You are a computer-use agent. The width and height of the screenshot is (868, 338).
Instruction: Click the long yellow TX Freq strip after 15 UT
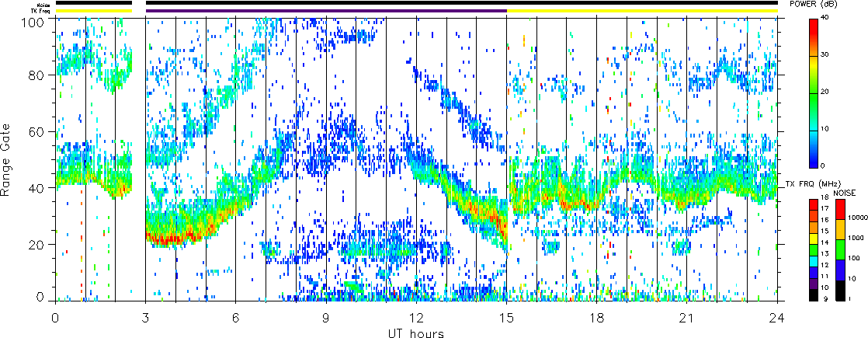tap(642, 11)
